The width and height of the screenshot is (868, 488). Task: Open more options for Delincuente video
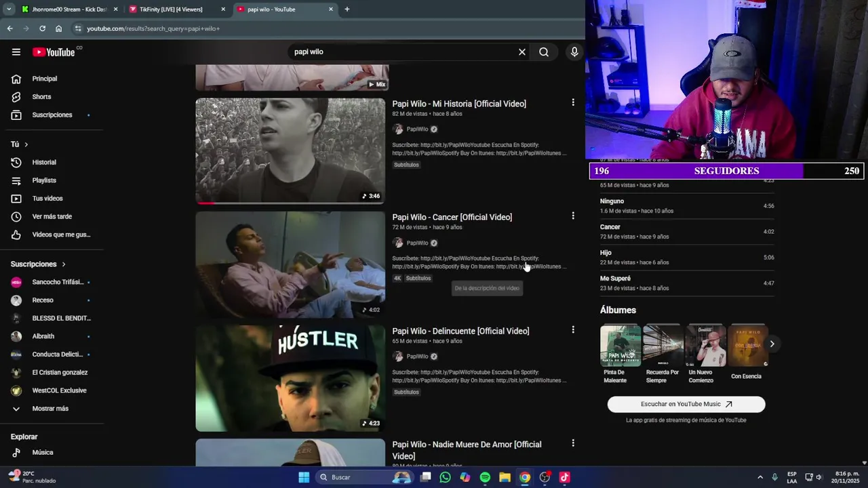click(573, 329)
